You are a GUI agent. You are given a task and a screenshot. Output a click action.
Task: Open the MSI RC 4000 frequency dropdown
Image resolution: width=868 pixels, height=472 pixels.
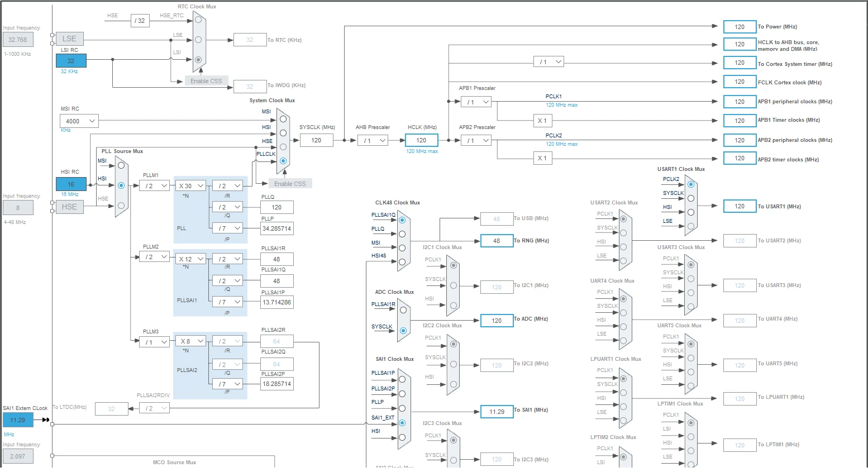pos(79,121)
